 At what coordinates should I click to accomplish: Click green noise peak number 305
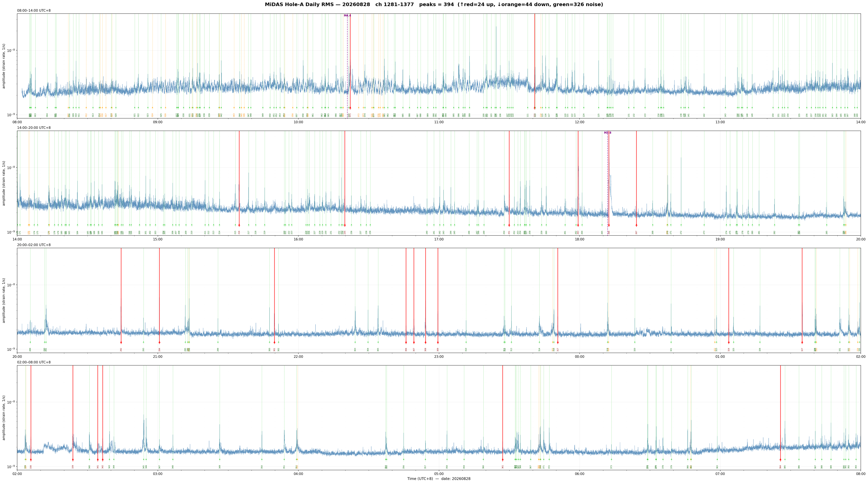[x=378, y=350]
